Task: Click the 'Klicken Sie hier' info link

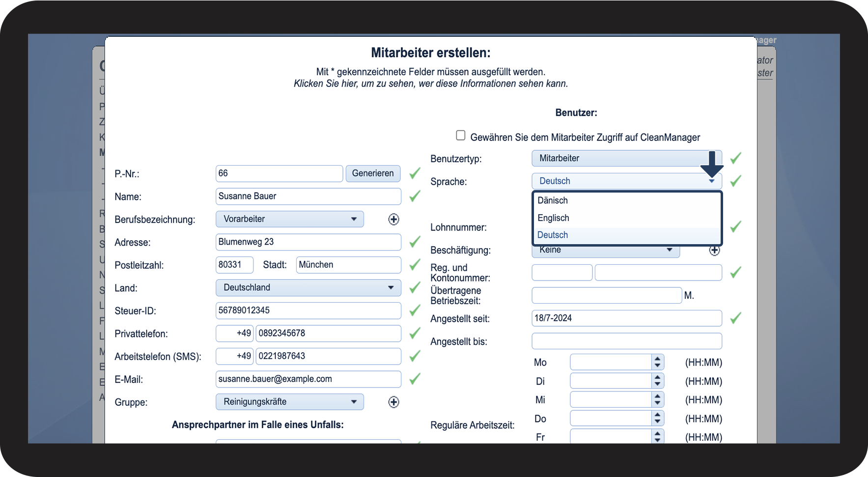Action: 430,84
